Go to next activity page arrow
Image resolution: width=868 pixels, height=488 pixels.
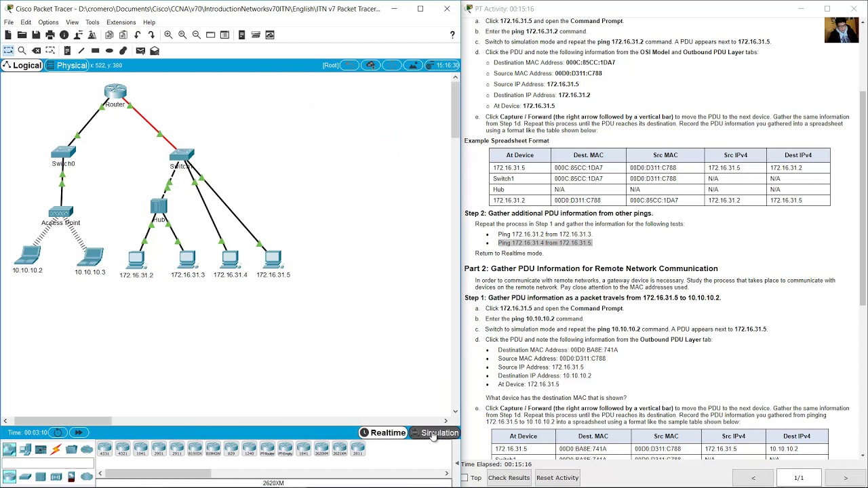tap(845, 478)
